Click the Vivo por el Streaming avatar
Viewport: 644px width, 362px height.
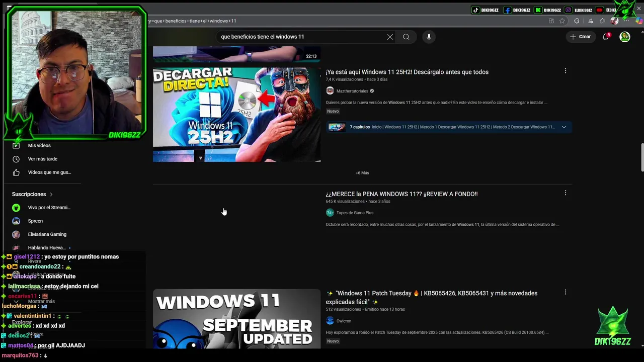(x=16, y=208)
